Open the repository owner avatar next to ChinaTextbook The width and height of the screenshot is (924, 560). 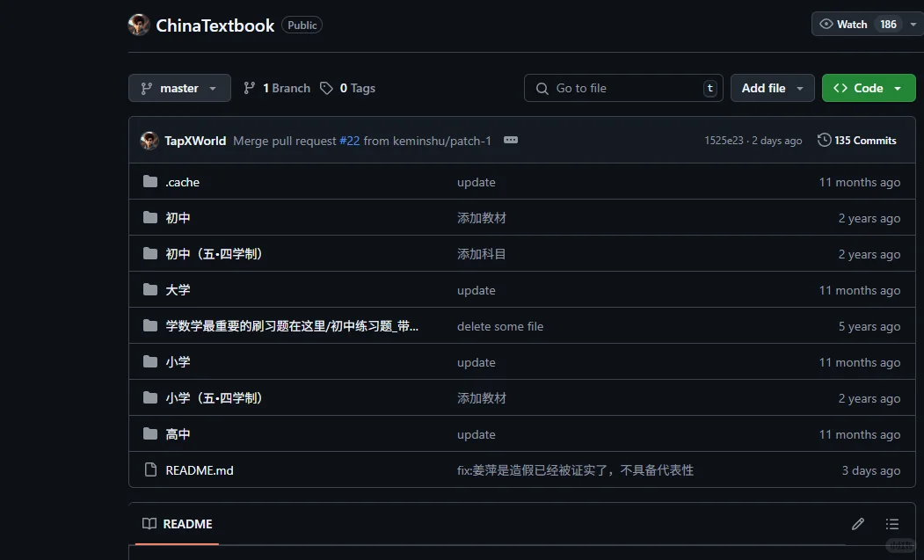(139, 25)
